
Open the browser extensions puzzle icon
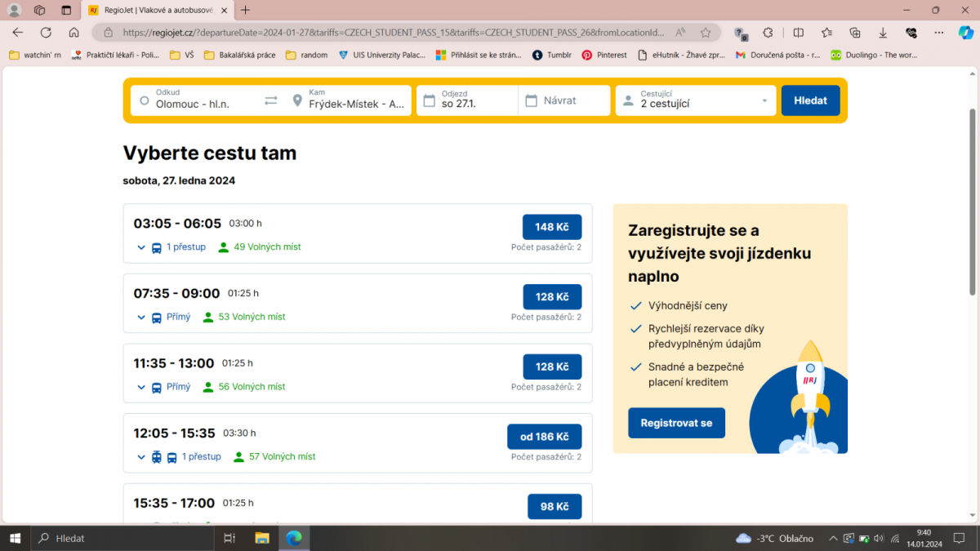point(768,33)
